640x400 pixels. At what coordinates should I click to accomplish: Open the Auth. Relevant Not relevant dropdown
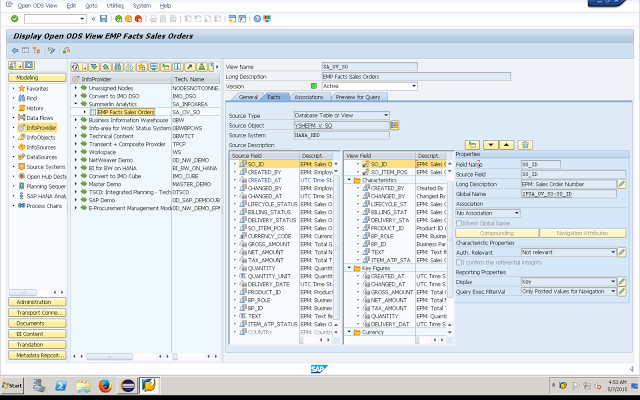[613, 252]
